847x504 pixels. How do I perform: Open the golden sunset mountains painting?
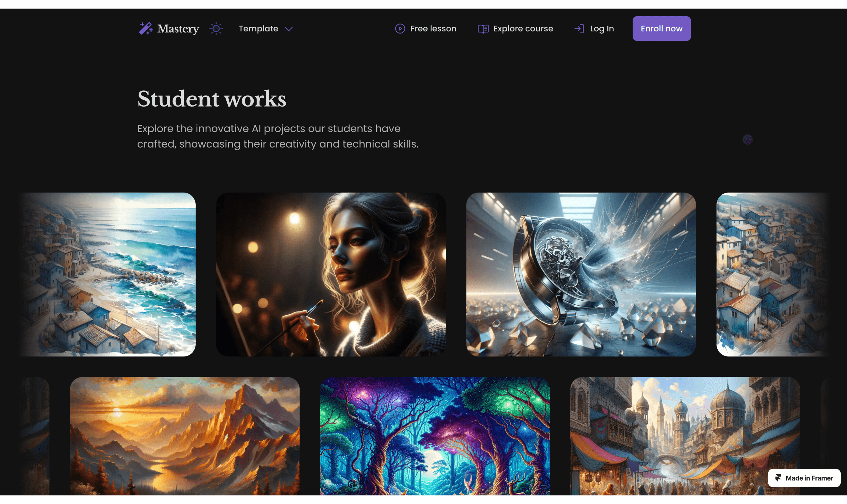pos(184,436)
